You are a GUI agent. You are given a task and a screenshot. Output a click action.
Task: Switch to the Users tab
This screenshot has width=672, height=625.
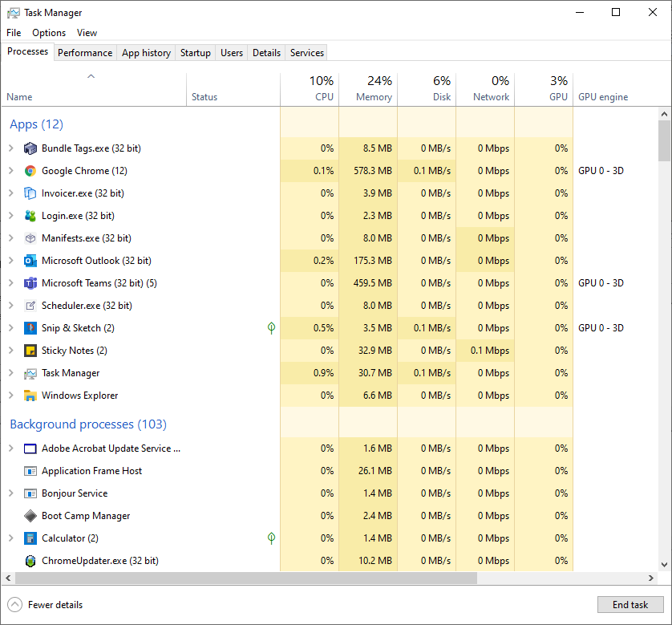coord(232,53)
